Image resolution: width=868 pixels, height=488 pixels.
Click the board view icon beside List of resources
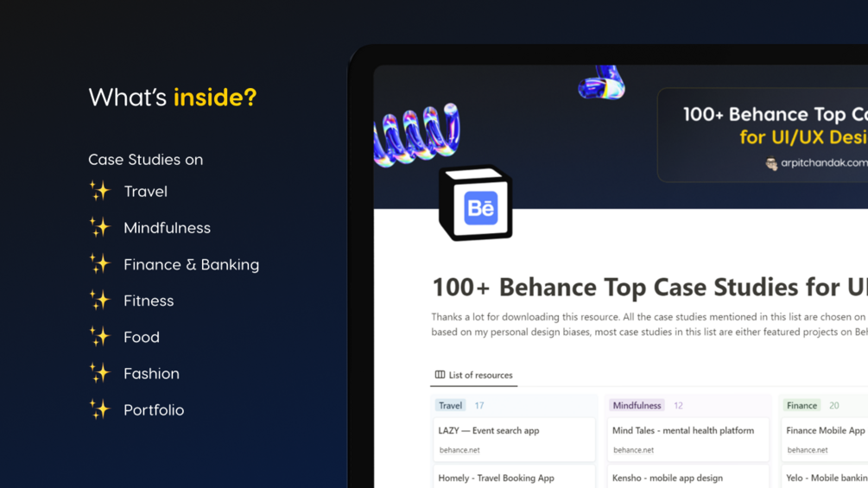click(440, 375)
